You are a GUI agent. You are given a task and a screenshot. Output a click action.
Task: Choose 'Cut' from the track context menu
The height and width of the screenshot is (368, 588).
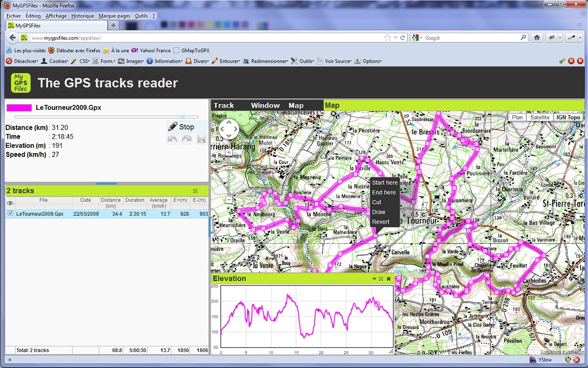pyautogui.click(x=377, y=202)
